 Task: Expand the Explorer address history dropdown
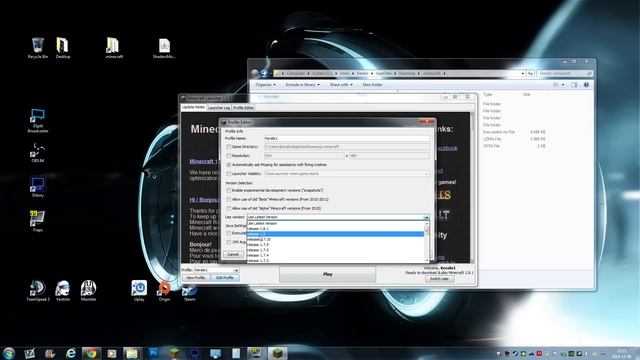pyautogui.click(x=523, y=73)
